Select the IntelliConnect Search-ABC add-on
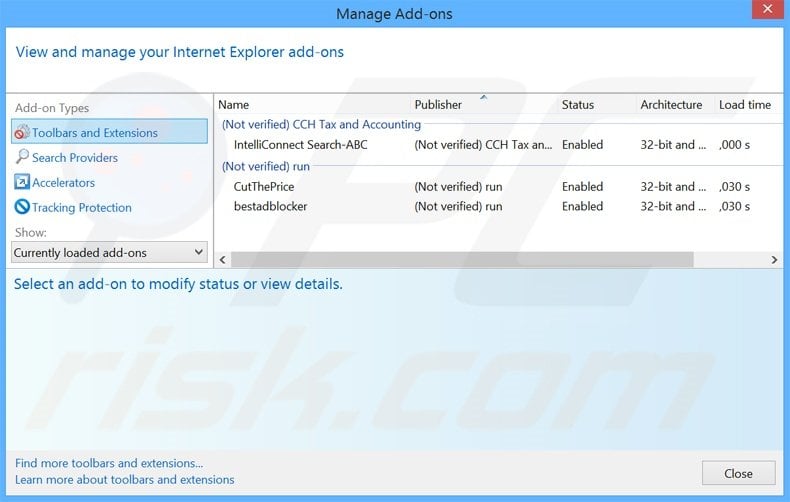 300,145
